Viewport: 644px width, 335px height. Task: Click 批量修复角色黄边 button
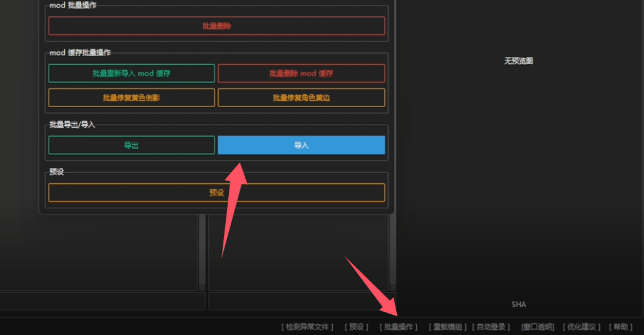(301, 98)
